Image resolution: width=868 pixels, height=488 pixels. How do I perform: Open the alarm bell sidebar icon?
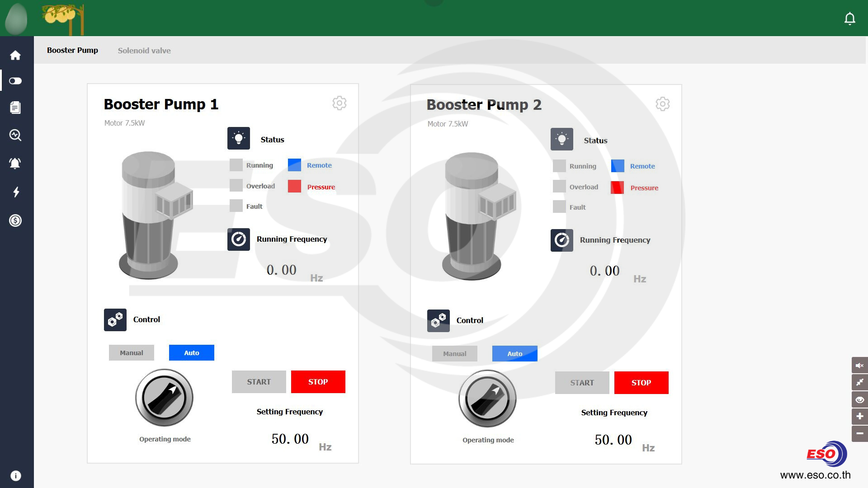pyautogui.click(x=15, y=163)
